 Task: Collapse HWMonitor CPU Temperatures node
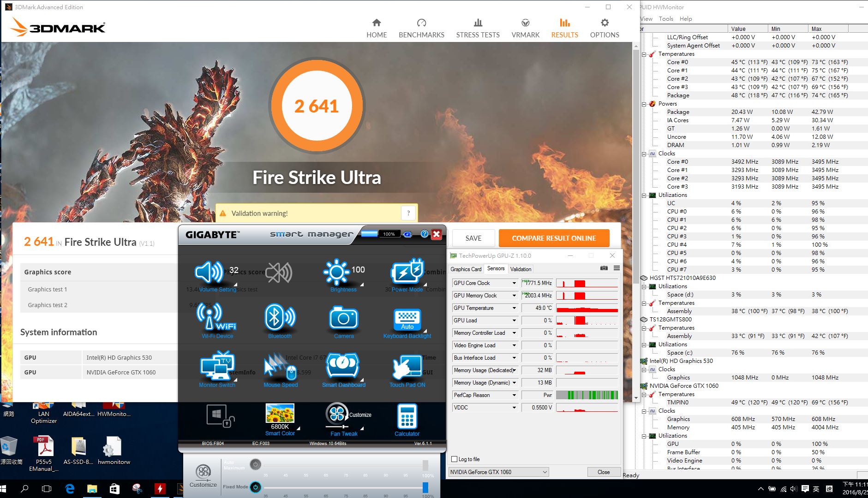[644, 54]
